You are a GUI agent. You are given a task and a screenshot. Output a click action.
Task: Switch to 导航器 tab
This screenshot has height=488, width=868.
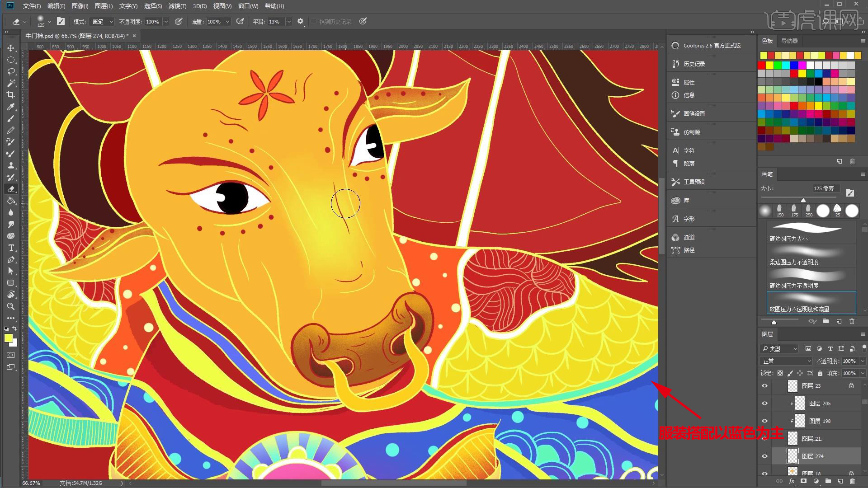789,41
